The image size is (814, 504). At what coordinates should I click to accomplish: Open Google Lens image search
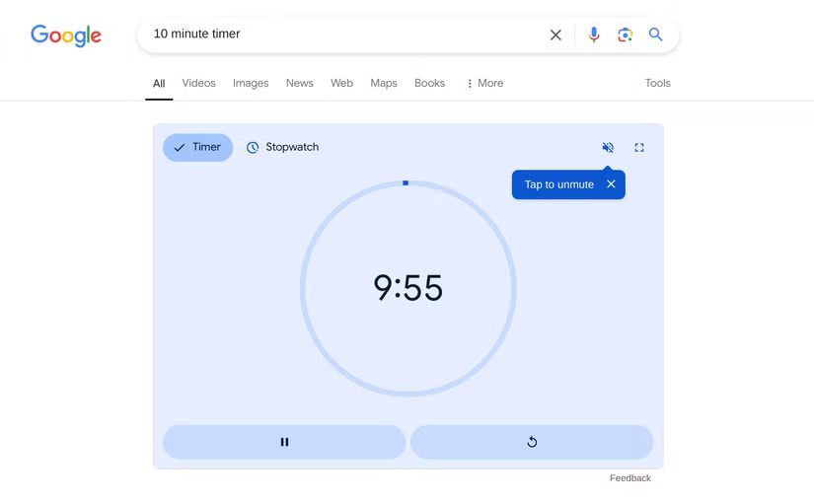coord(625,35)
